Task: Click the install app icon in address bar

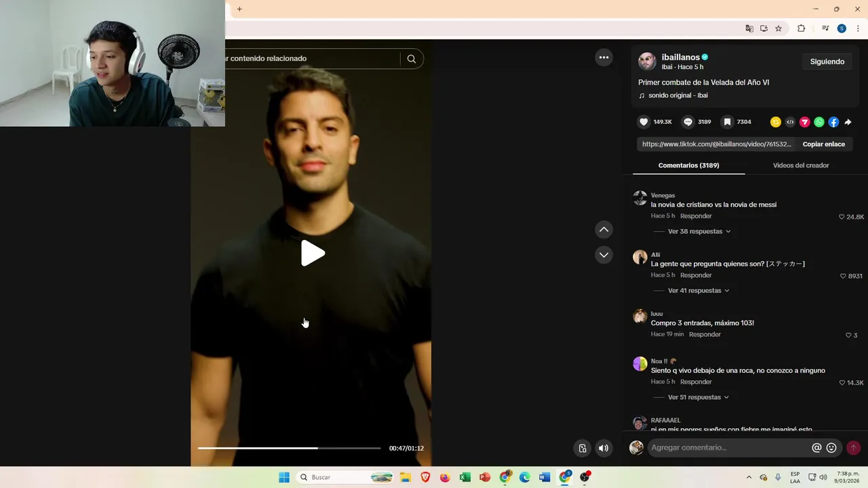Action: pyautogui.click(x=764, y=28)
